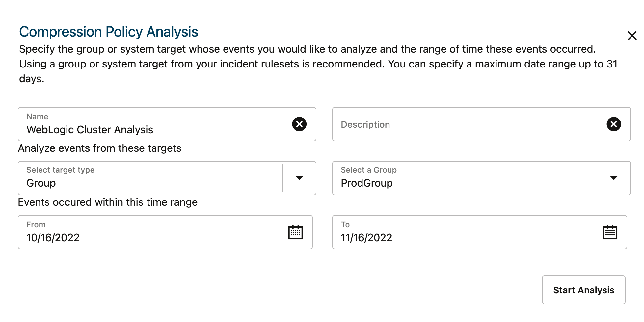The image size is (644, 322).
Task: Click the 'Analyze events from these targets' label
Action: pos(100,148)
